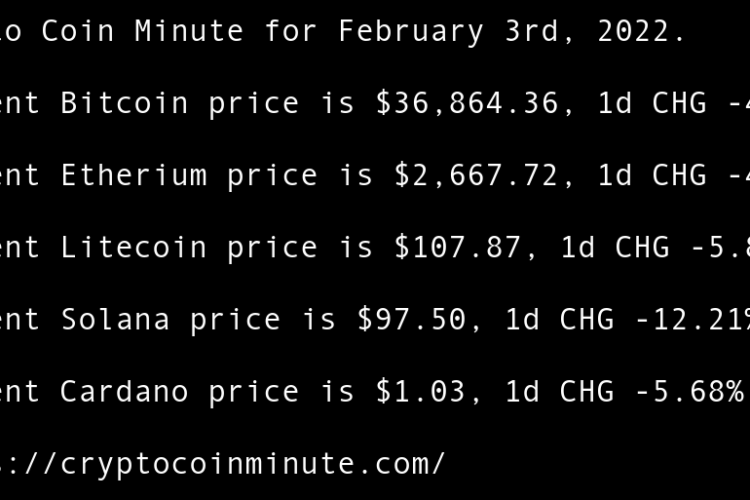750x500 pixels.
Task: Click the word Cardano
Action: click(124, 391)
